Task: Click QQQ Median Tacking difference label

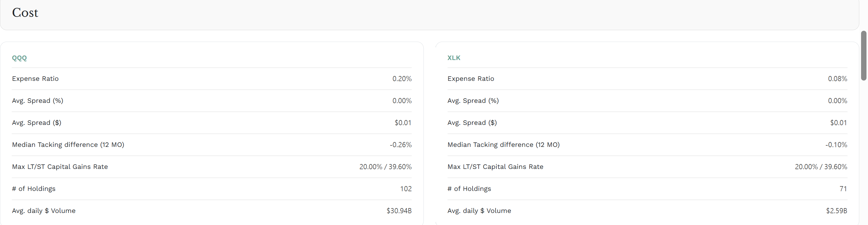Action: [68, 145]
